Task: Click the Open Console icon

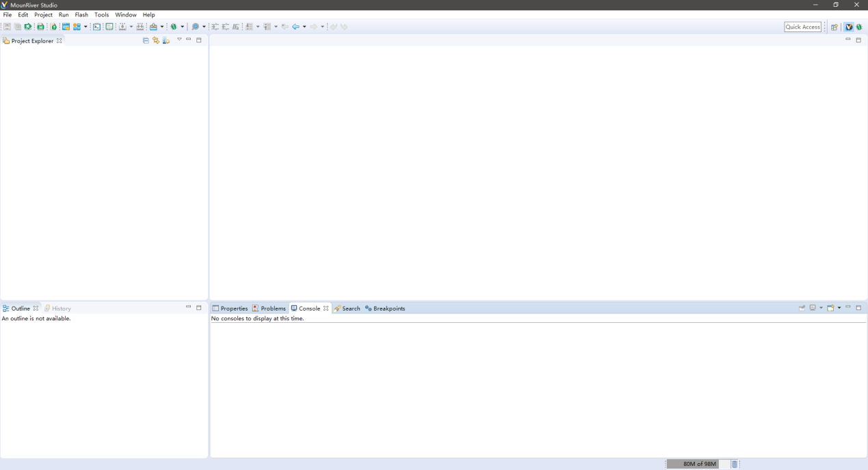Action: point(830,308)
